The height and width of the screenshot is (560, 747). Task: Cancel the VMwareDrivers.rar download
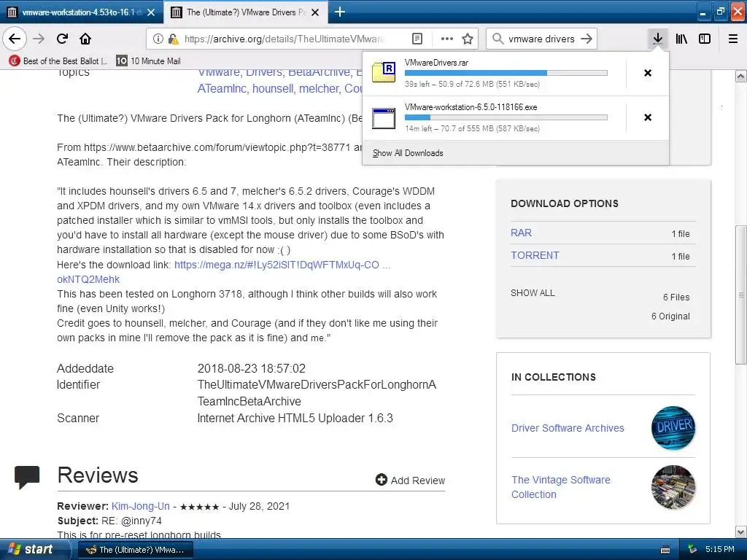(x=648, y=73)
